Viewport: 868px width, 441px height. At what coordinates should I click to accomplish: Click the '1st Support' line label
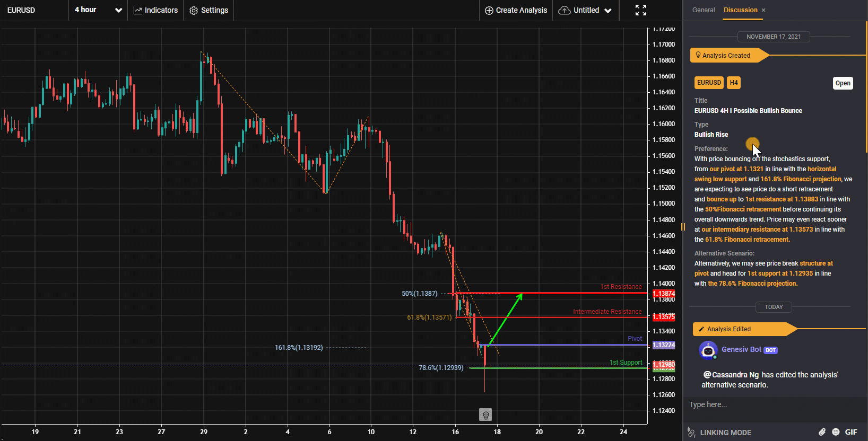626,363
